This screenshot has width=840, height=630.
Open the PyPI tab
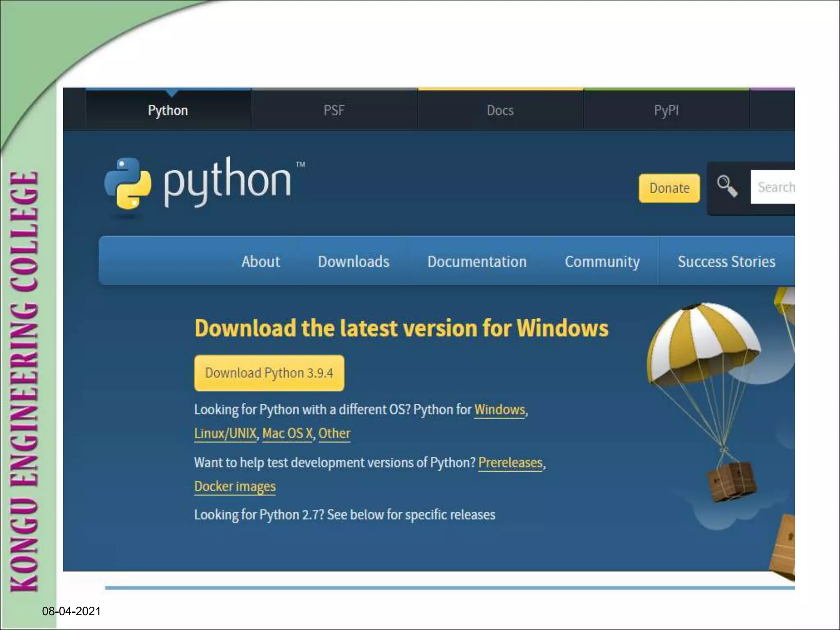(x=666, y=110)
